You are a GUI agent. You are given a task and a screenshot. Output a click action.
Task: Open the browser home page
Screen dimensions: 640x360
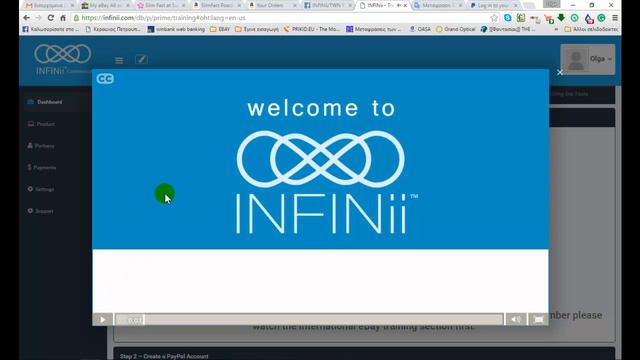[x=63, y=18]
